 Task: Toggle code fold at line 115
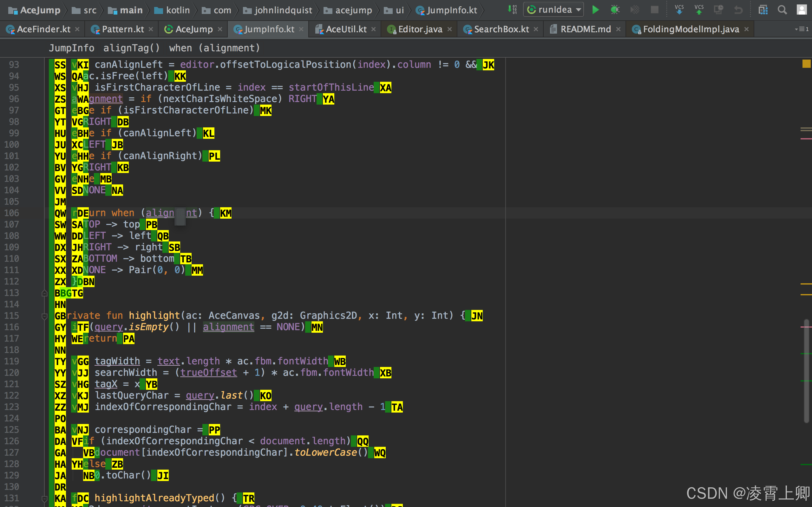click(x=44, y=316)
